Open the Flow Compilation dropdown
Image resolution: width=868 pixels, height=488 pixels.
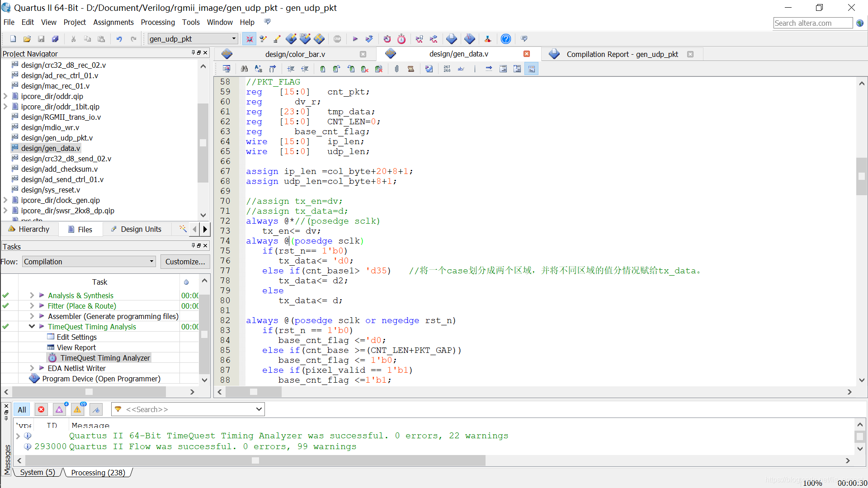tap(89, 262)
